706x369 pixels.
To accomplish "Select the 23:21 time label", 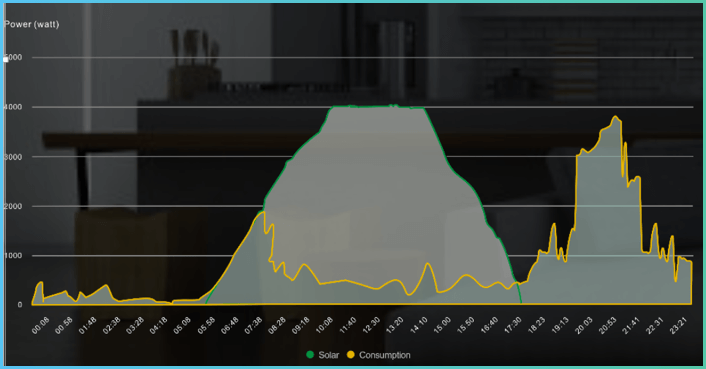I will coord(678,325).
